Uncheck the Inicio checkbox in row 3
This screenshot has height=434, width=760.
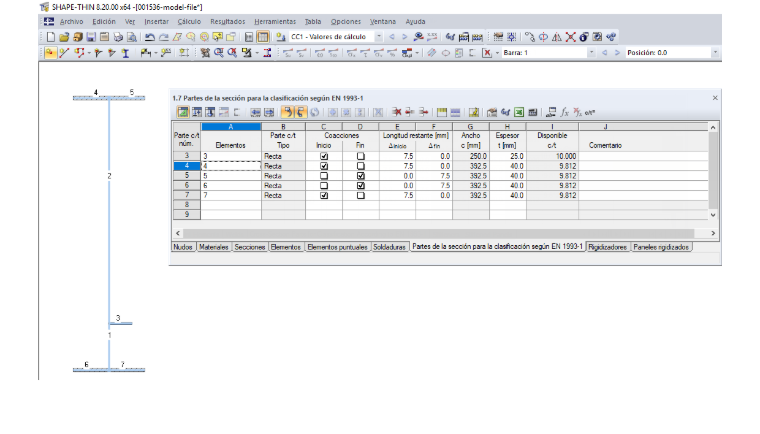324,156
